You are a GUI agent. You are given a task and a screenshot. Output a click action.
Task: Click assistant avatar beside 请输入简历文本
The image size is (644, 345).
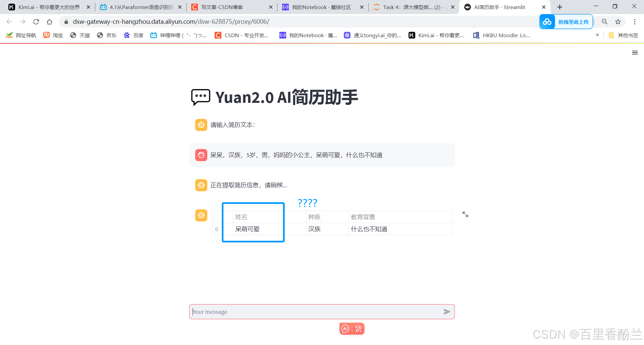click(201, 125)
